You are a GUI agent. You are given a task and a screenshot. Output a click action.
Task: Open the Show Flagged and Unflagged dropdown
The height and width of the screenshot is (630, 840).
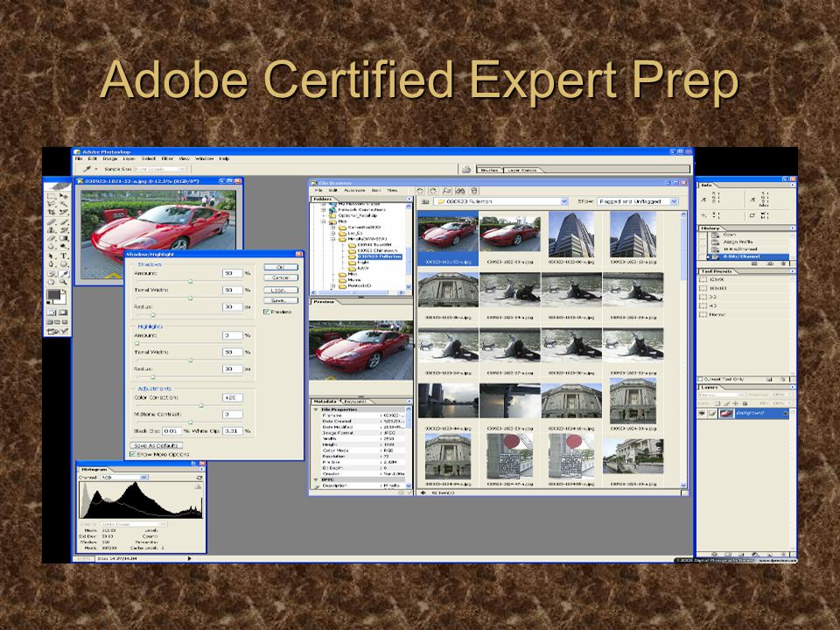674,201
